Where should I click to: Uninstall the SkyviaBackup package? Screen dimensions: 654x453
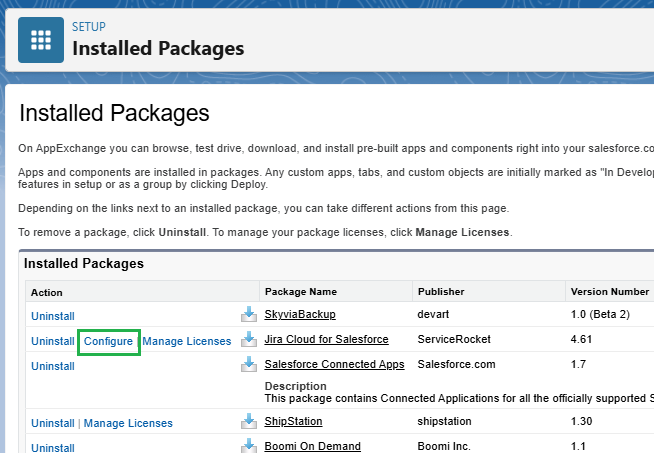click(52, 316)
